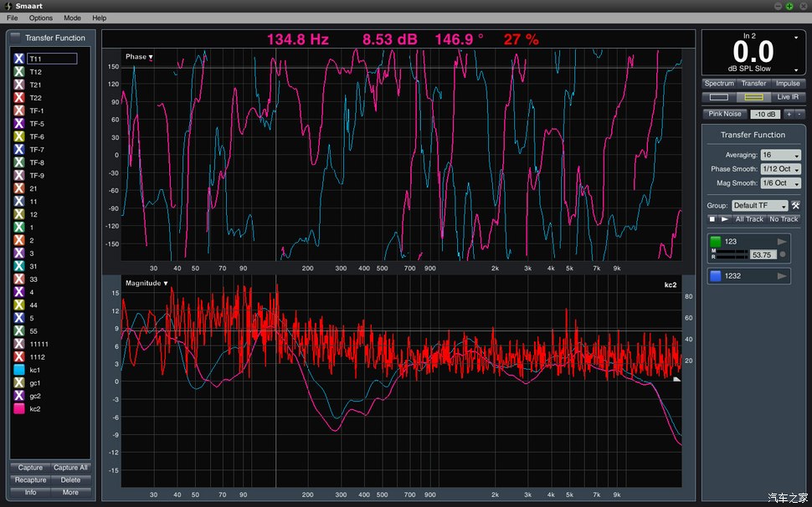Open the Group Default TF dropdown
This screenshot has width=812, height=507.
click(x=760, y=205)
